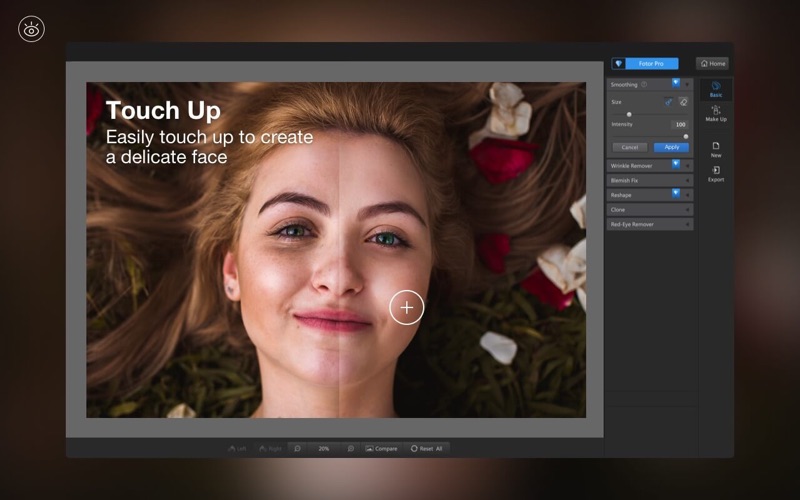Click the zoom in magnifier icon
The height and width of the screenshot is (500, 800).
(350, 449)
